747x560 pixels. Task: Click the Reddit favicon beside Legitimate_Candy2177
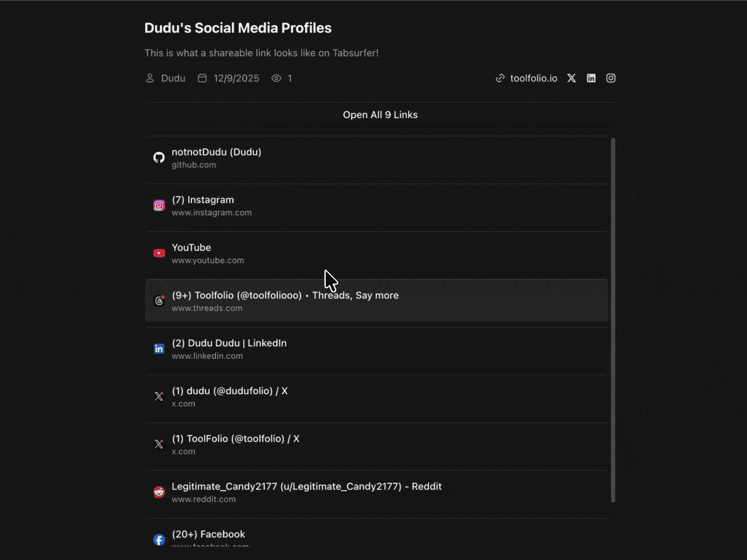pos(159,492)
